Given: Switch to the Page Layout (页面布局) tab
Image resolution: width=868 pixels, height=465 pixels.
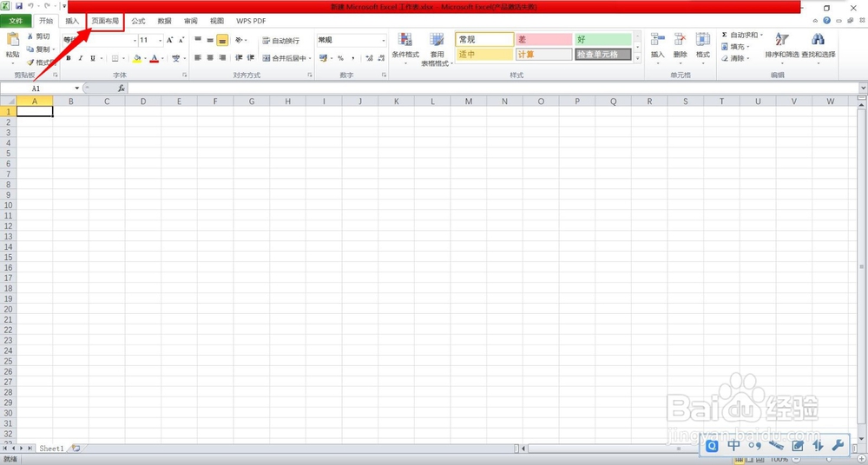Looking at the screenshot, I should coord(105,21).
